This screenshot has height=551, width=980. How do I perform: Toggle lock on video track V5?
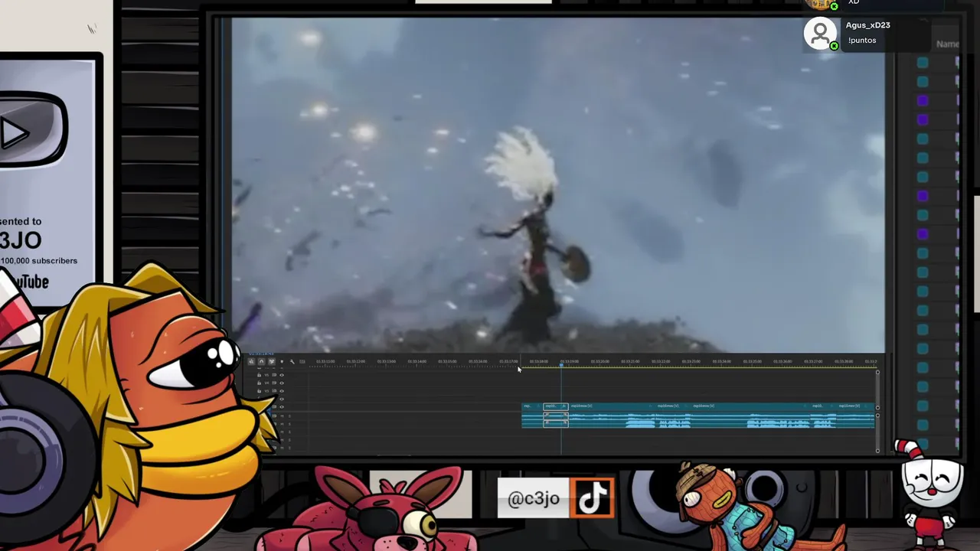(260, 375)
